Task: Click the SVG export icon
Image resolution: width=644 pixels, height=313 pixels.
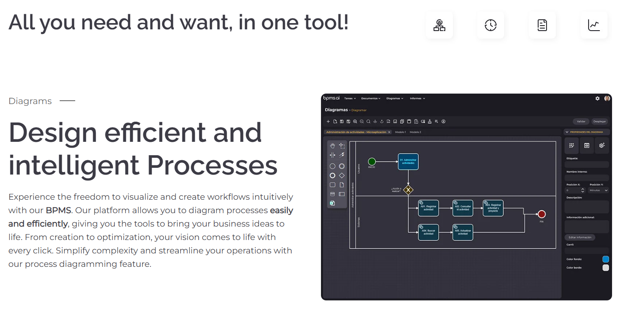Action: coord(389,122)
